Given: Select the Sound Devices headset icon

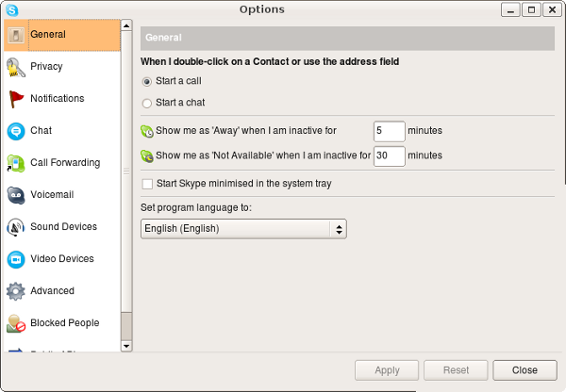Looking at the screenshot, I should (15, 227).
